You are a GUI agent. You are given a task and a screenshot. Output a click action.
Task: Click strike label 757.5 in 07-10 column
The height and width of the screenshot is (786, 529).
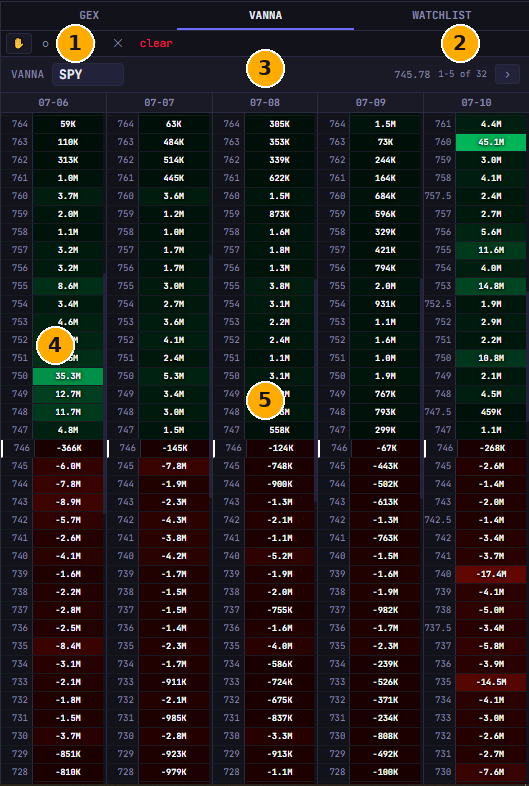pos(438,196)
